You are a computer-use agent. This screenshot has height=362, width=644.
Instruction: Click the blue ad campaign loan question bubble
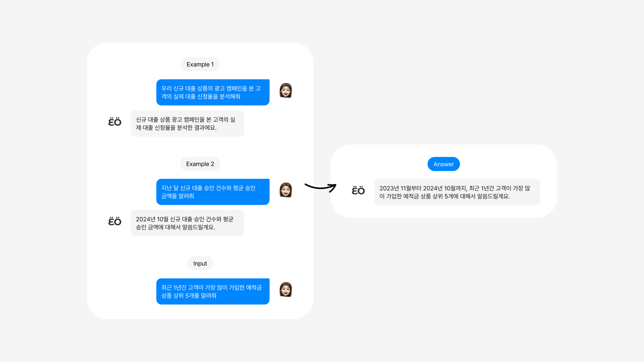[x=213, y=93]
